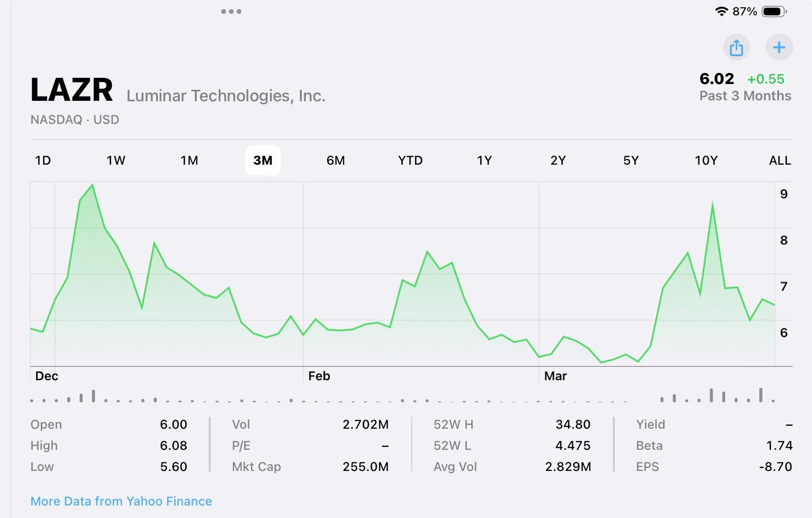Switch chart to 6M range
Screen dimensions: 812x518
click(x=336, y=160)
